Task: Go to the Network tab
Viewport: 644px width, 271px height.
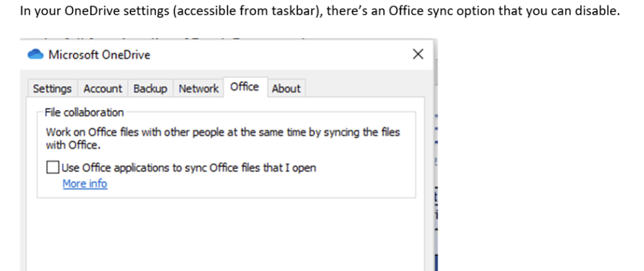Action: point(199,88)
